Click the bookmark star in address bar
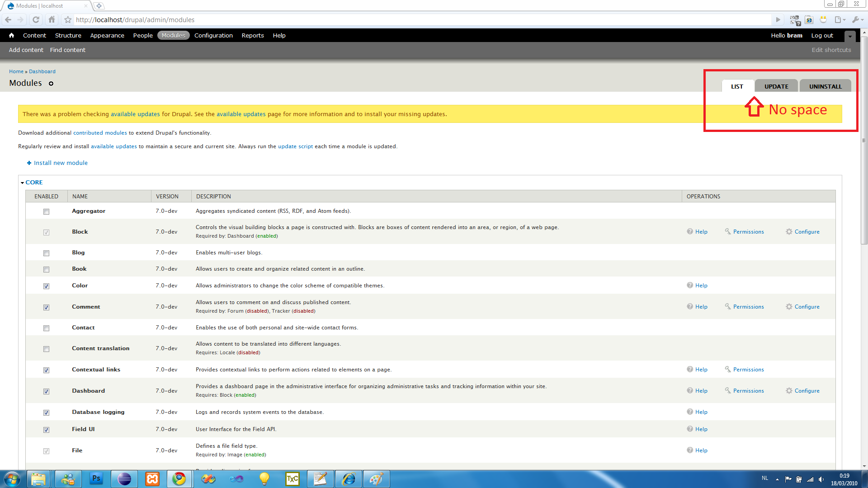 tap(68, 20)
